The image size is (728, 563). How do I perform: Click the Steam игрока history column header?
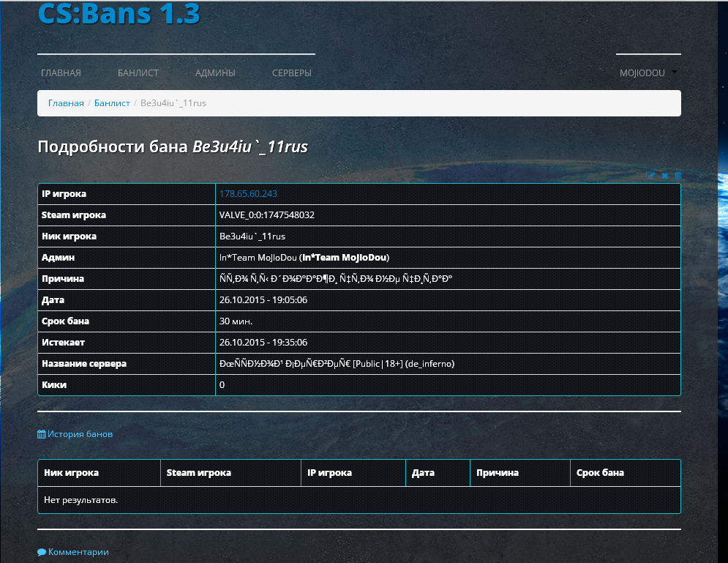point(199,473)
